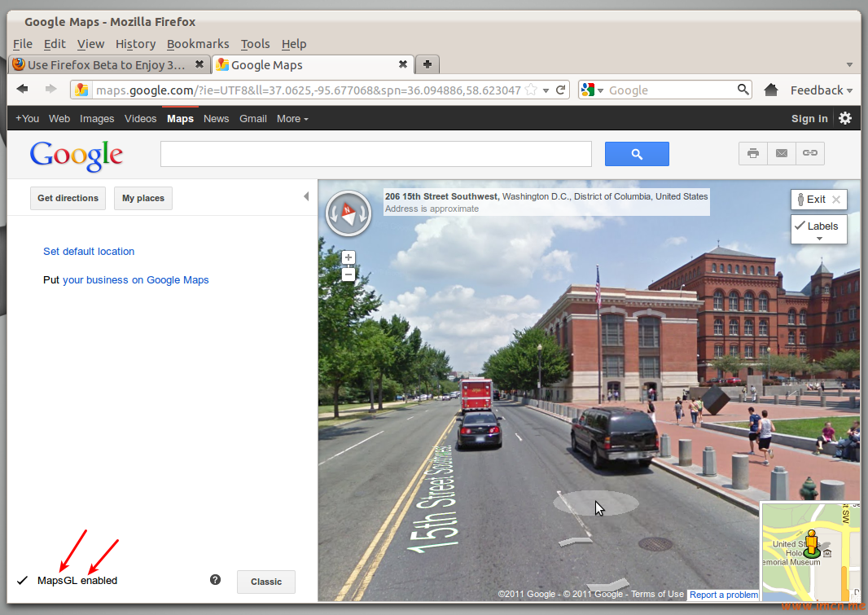
Task: Open a new tab with plus button
Action: click(x=427, y=64)
